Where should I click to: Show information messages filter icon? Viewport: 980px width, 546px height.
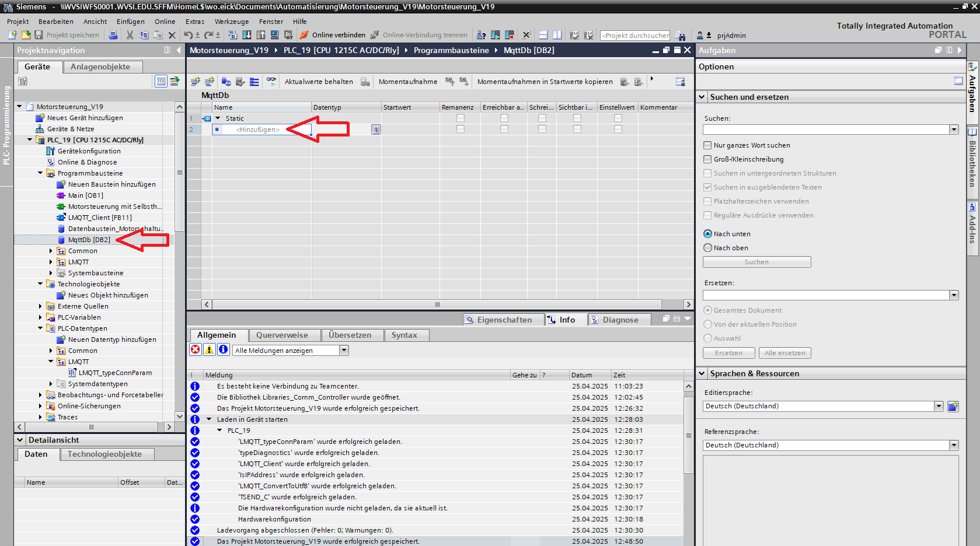coord(223,349)
